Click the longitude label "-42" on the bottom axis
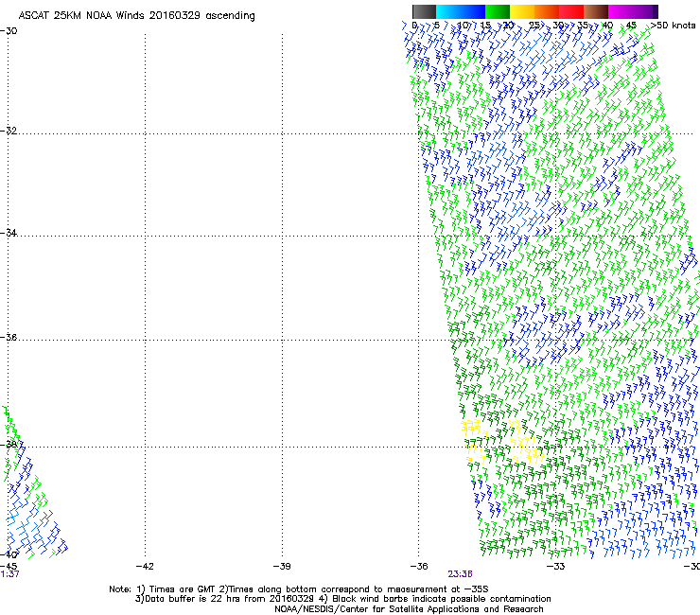Screen dimensions: 700x615 tap(145, 567)
